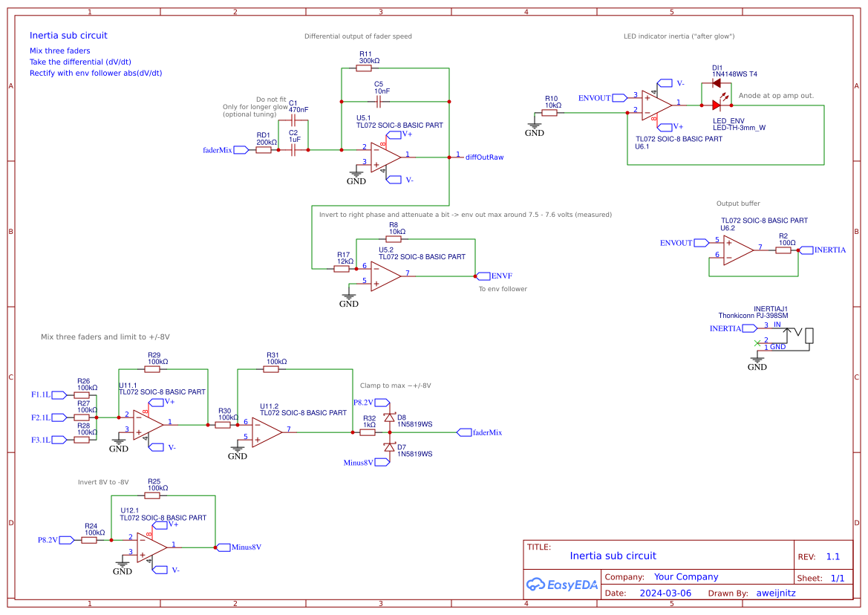Image resolution: width=868 pixels, height=615 pixels.
Task: Select Schottky diode D8 1N5819WS
Action: click(x=391, y=418)
